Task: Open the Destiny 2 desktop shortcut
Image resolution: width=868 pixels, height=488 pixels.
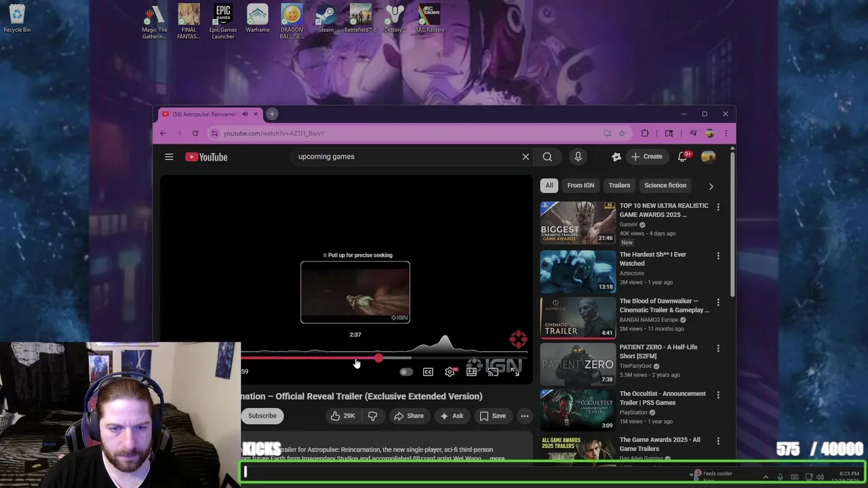Action: (x=395, y=19)
